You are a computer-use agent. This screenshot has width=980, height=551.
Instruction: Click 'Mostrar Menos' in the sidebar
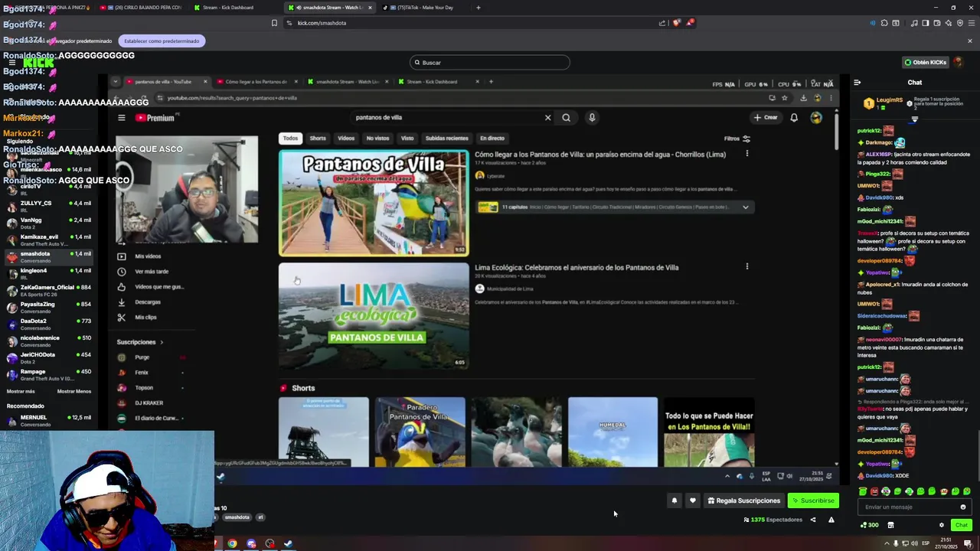[74, 391]
